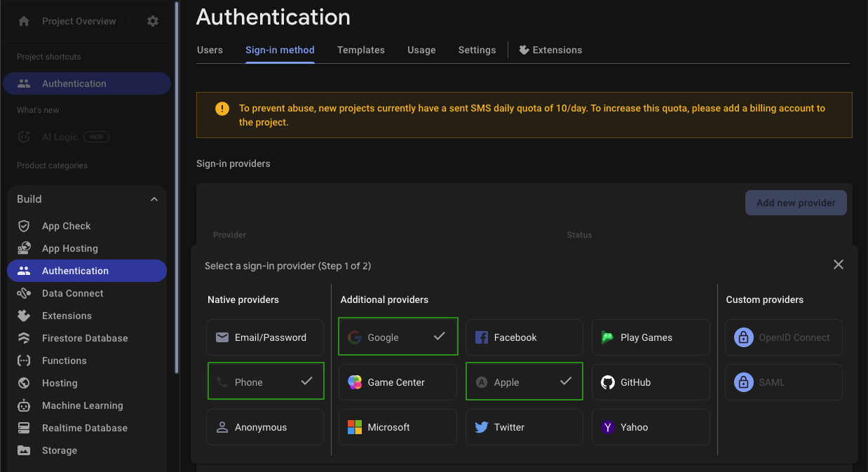This screenshot has width=868, height=472.
Task: Click the enabled Google provider checkmark
Action: coord(440,337)
